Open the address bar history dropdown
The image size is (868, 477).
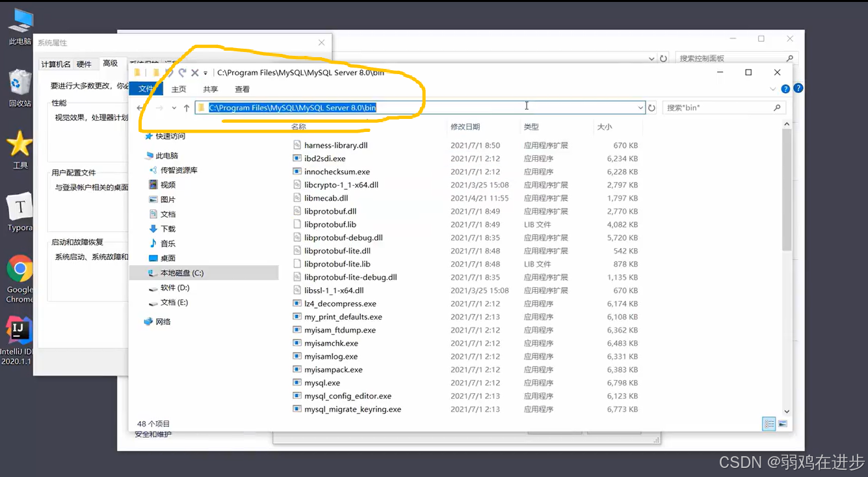pos(640,108)
